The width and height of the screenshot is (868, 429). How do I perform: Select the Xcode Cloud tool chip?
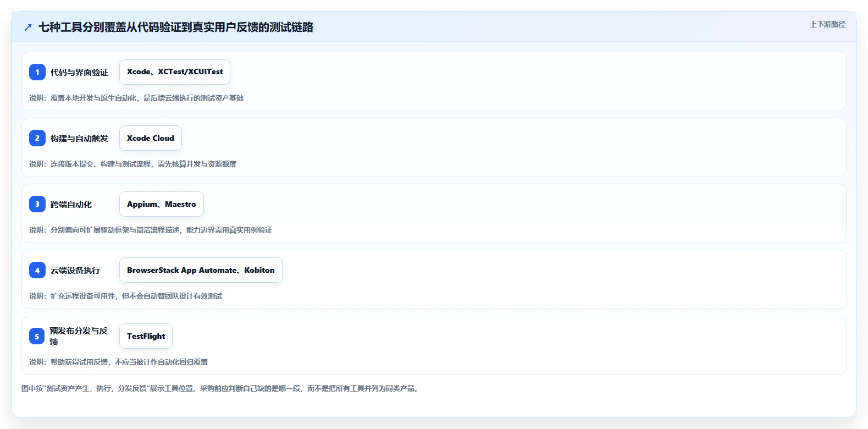(151, 138)
